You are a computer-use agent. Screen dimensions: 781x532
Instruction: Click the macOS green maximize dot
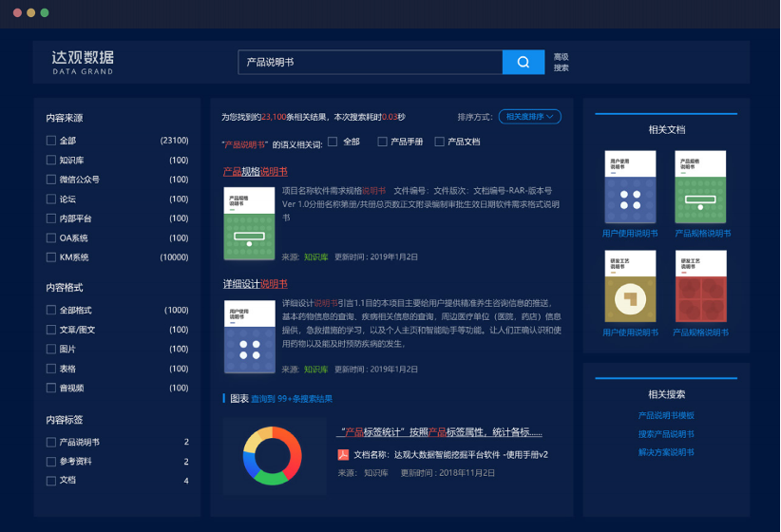tap(45, 13)
